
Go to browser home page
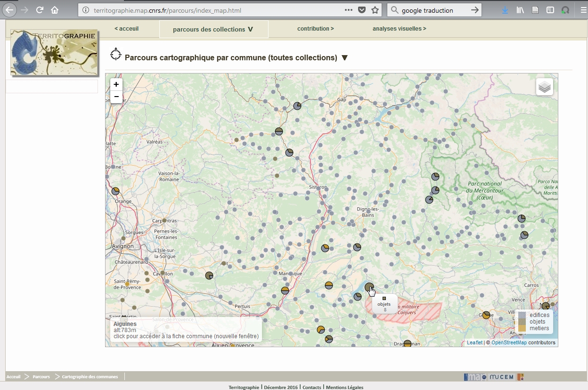point(55,10)
